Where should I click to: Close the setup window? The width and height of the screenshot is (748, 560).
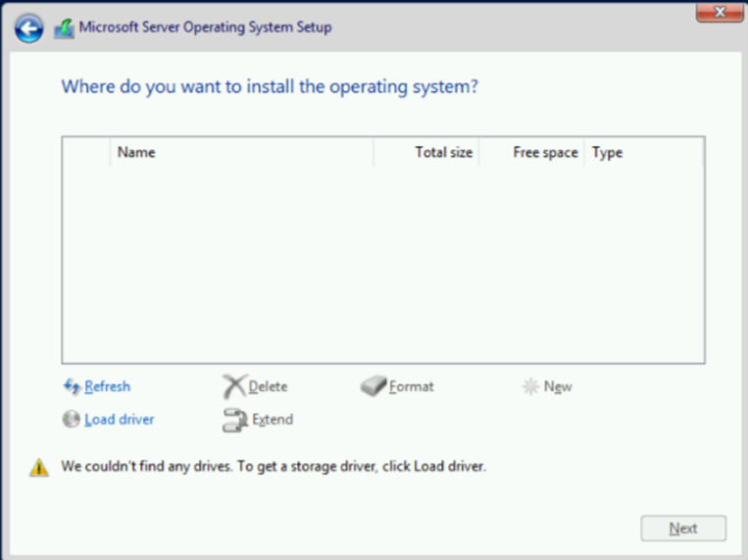point(720,12)
